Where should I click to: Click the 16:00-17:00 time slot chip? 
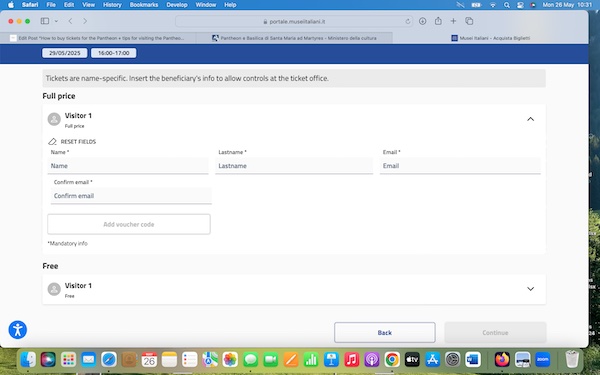[114, 53]
